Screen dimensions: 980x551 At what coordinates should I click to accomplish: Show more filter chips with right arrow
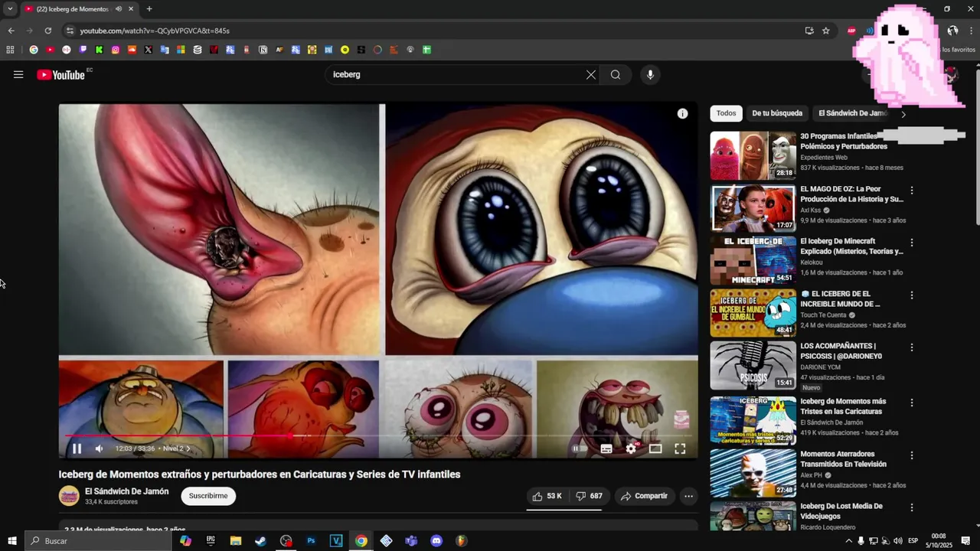903,114
